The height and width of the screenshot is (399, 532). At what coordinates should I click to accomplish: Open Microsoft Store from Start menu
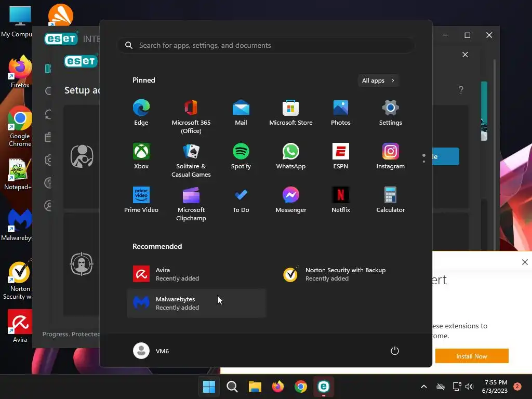tap(291, 113)
